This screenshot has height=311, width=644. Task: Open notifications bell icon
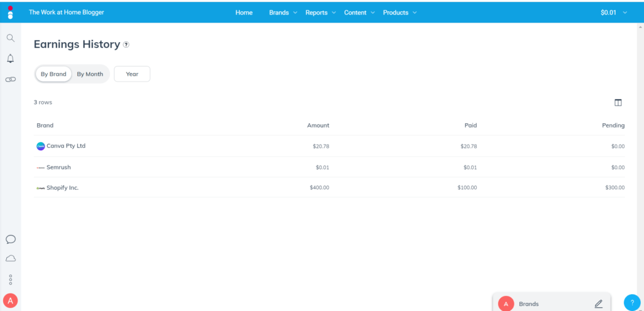click(x=10, y=58)
